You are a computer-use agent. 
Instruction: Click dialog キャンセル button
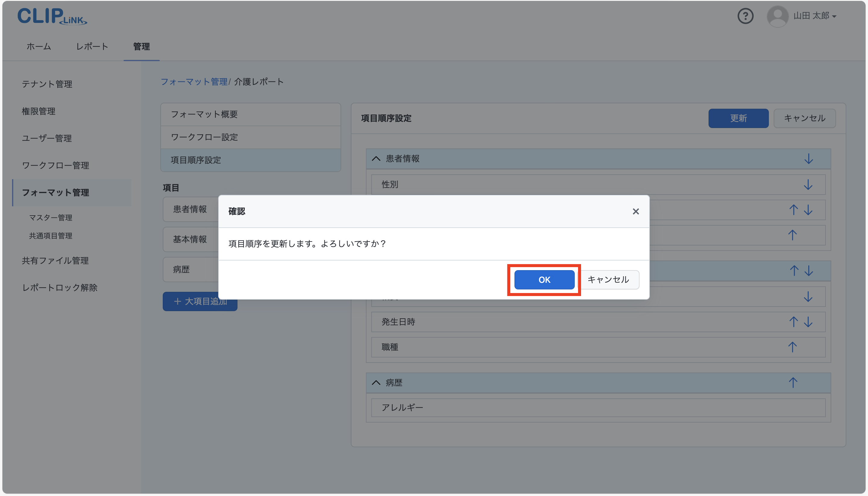[x=608, y=280]
